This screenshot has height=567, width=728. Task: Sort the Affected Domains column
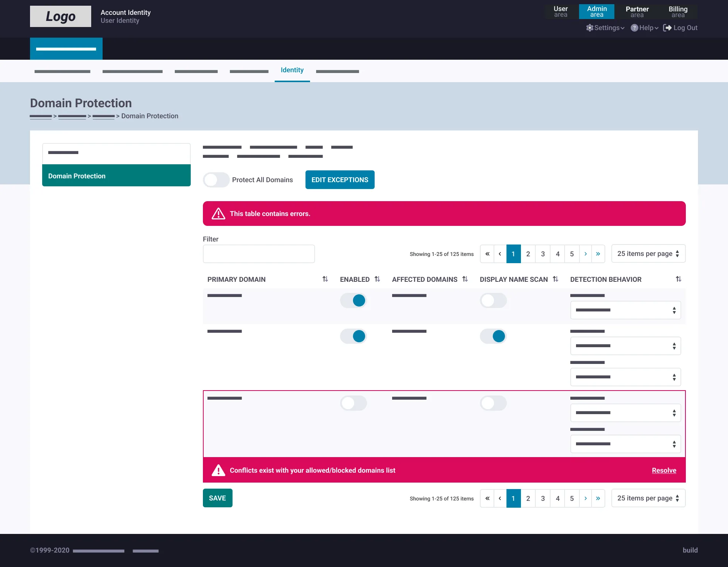[465, 279]
